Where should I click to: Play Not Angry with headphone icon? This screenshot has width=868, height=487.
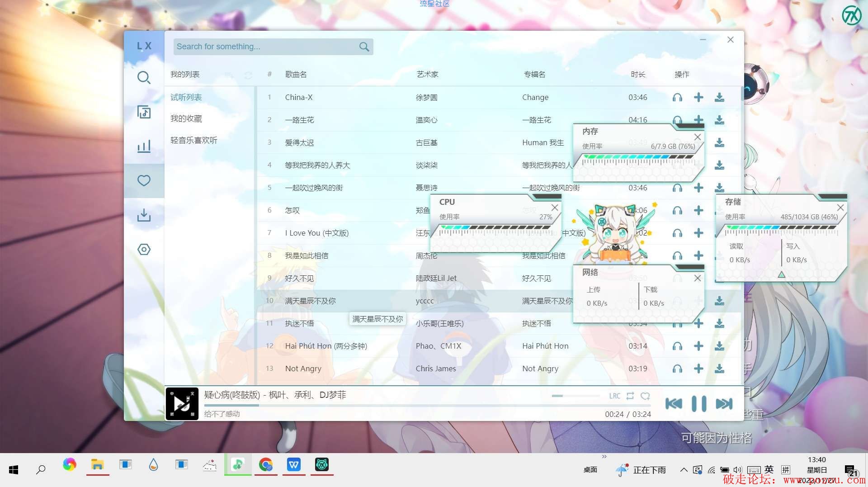(x=677, y=369)
